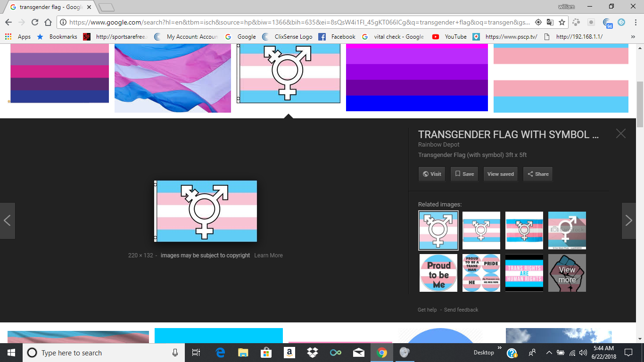
Task: Show hidden system tray icons
Action: coord(549,353)
